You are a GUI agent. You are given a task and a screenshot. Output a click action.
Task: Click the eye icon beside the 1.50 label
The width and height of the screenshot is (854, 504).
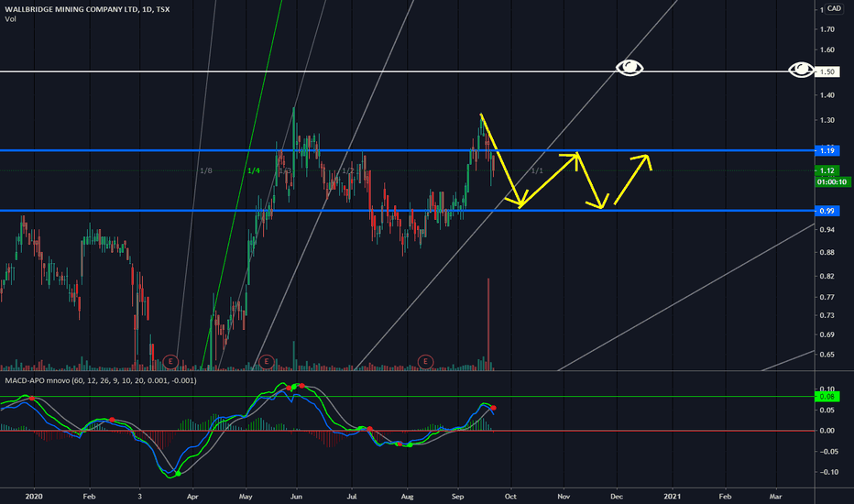click(802, 70)
